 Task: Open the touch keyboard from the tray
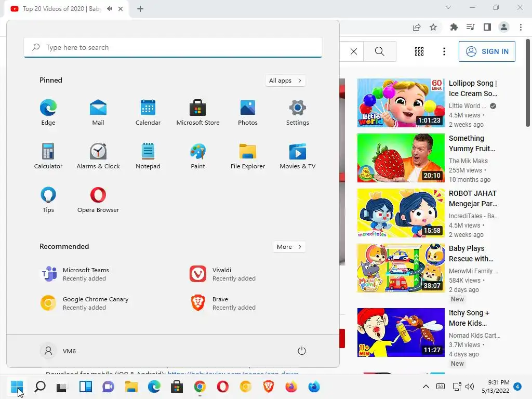(441, 387)
